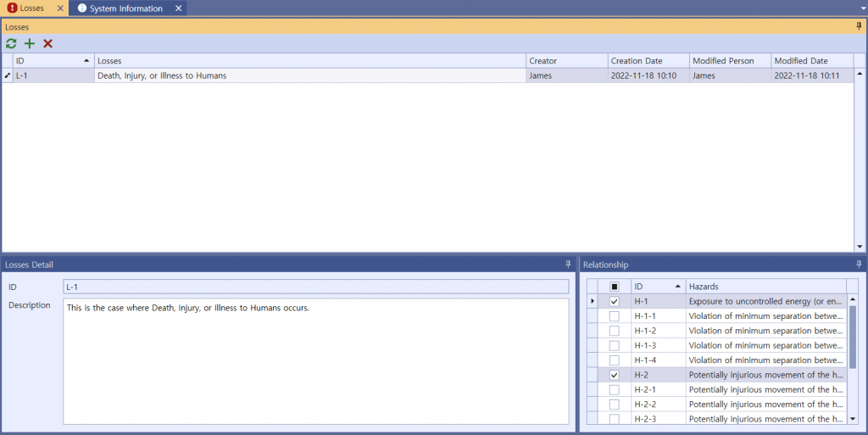868x435 pixels.
Task: Check hazard H-1-4 checkbox
Action: tap(614, 360)
